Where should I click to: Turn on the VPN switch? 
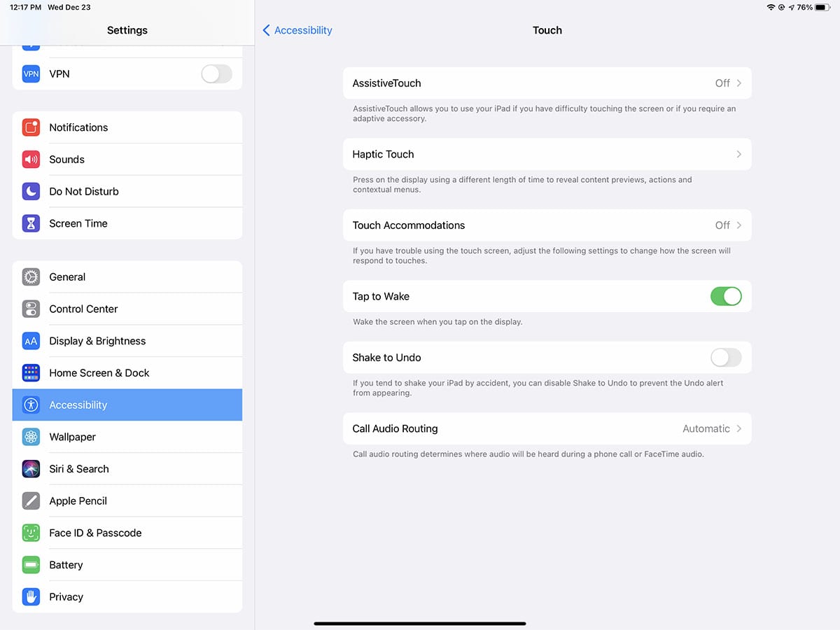click(216, 73)
